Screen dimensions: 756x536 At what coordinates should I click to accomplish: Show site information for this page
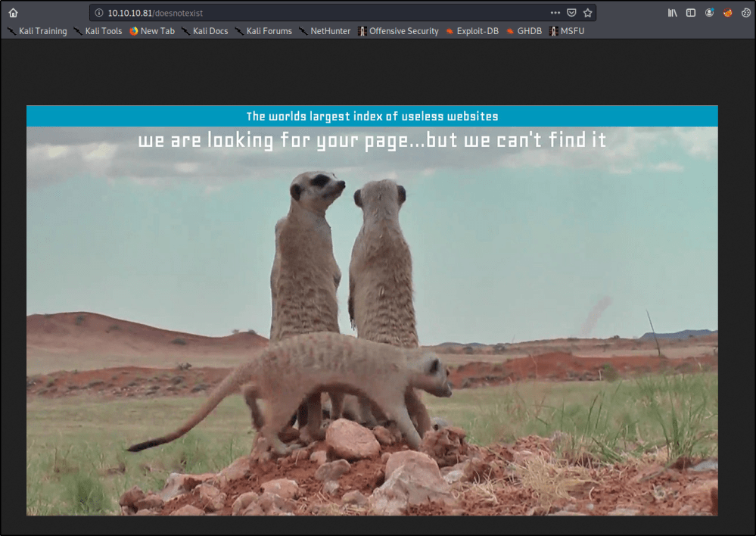pyautogui.click(x=99, y=13)
